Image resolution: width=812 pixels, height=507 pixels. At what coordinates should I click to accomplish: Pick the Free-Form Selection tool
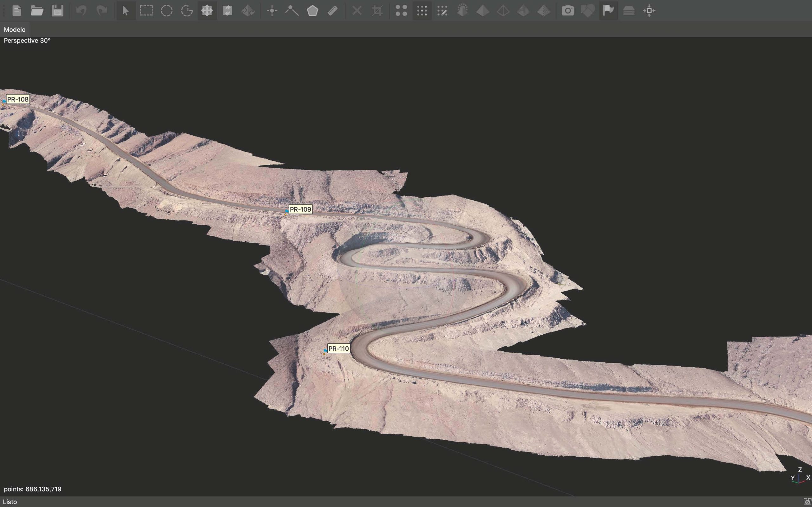click(187, 11)
